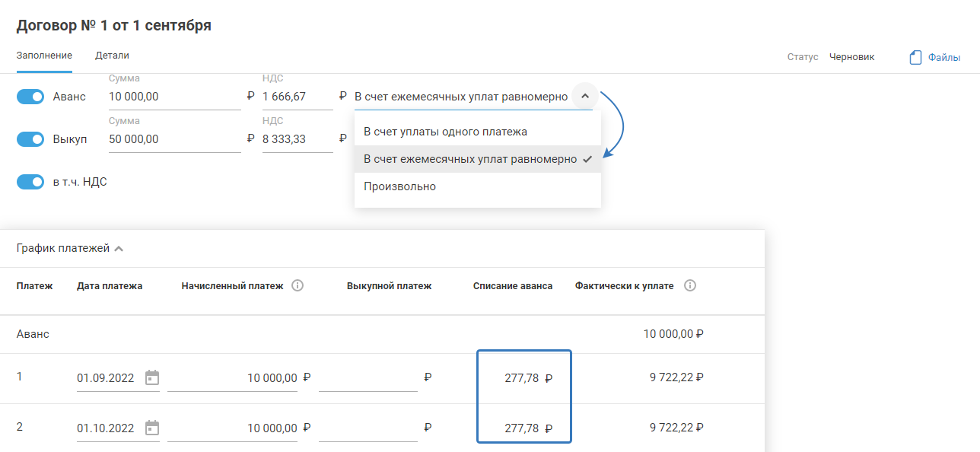Toggle the Аванс switch off
Screen dimensions: 980x452
(30, 97)
